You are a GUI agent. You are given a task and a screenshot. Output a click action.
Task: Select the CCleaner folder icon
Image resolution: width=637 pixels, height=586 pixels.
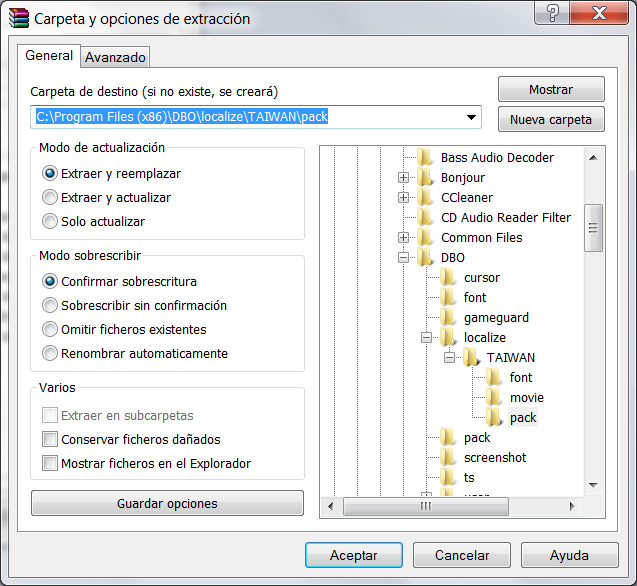pos(426,198)
